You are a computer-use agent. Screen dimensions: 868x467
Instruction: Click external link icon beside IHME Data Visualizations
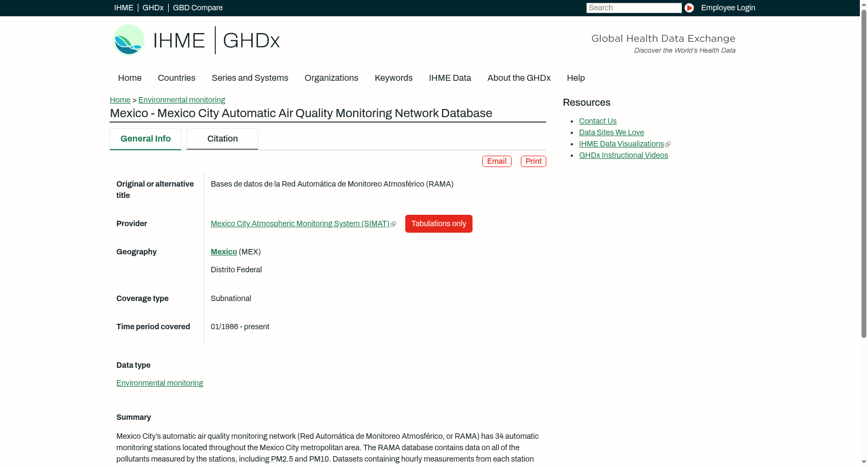668,144
